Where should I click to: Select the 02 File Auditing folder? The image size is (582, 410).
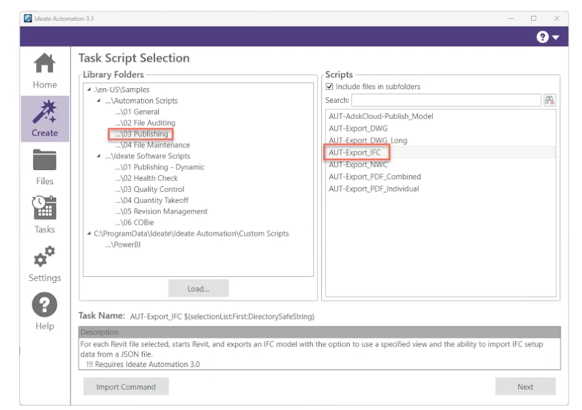(145, 123)
